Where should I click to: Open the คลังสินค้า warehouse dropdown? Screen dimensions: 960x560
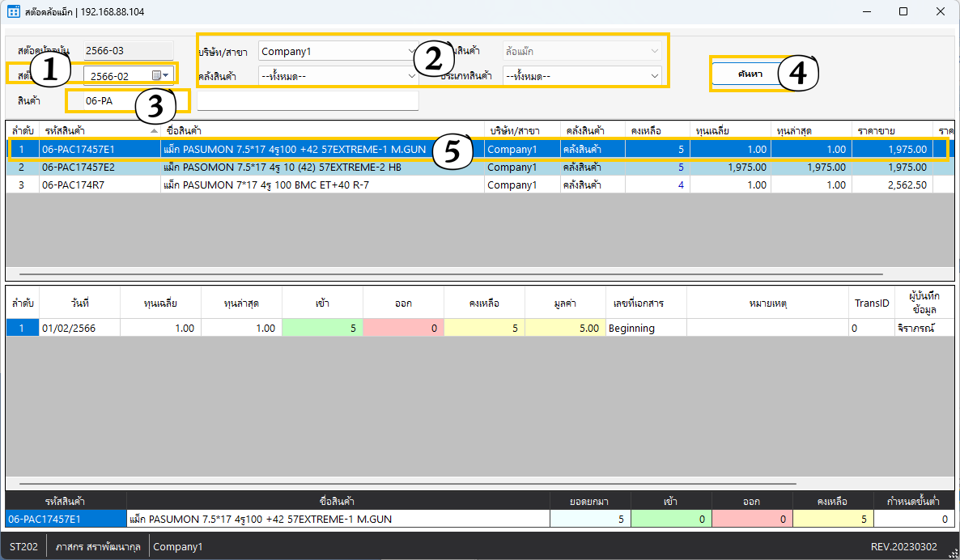(x=410, y=76)
